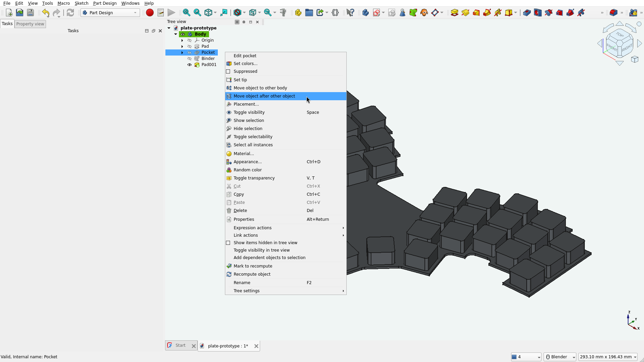Select the Pad tool in the toolbar
The height and width of the screenshot is (362, 644).
[455, 13]
